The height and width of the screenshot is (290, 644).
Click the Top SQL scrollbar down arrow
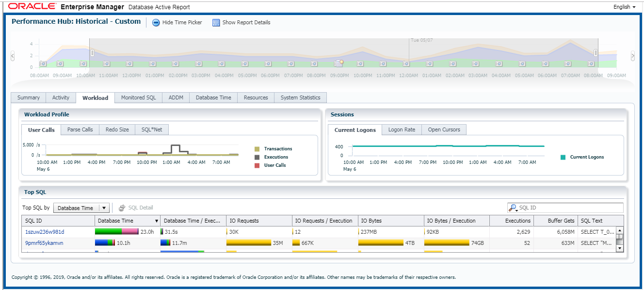click(x=620, y=248)
